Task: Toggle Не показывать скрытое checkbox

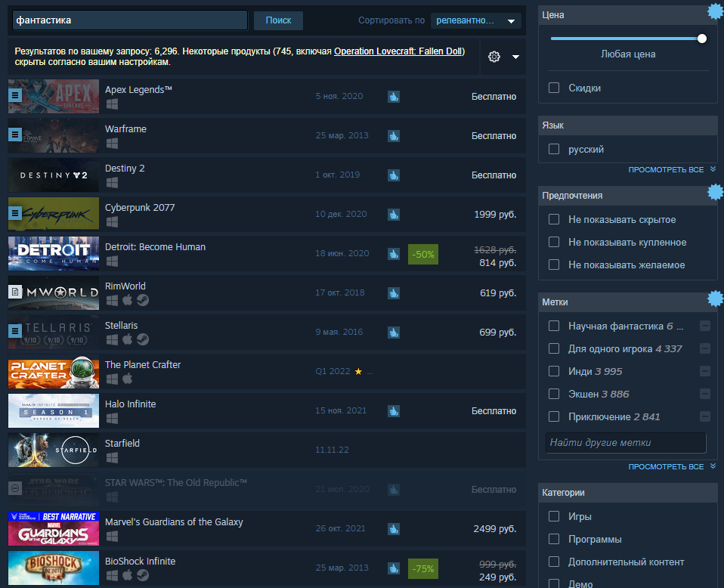Action: 554,219
